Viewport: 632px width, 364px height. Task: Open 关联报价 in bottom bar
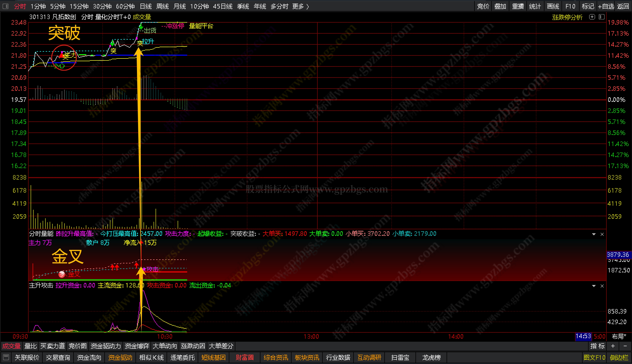point(27,357)
